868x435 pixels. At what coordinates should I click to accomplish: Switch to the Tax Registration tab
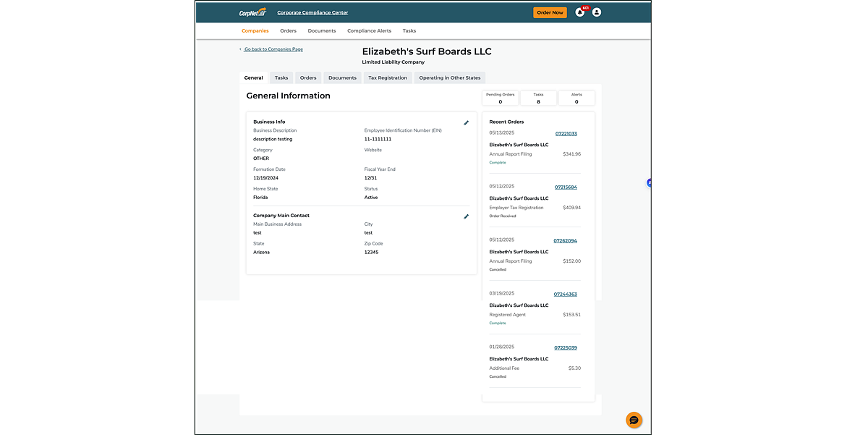pos(388,77)
